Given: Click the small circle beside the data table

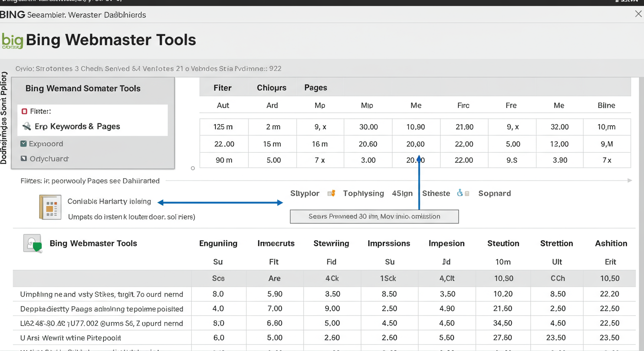Looking at the screenshot, I should [x=193, y=168].
